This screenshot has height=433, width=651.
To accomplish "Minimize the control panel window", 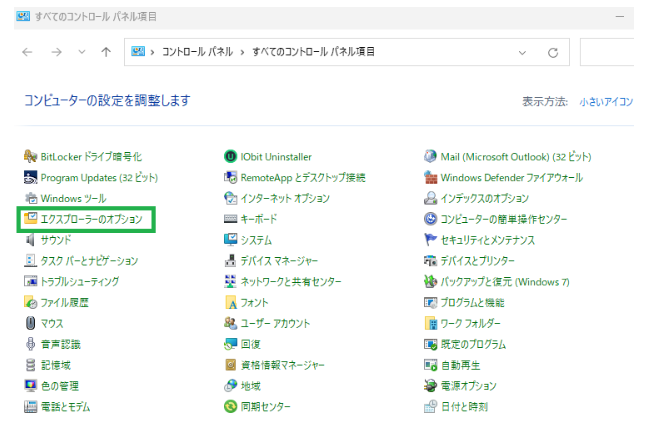I will click(x=620, y=17).
